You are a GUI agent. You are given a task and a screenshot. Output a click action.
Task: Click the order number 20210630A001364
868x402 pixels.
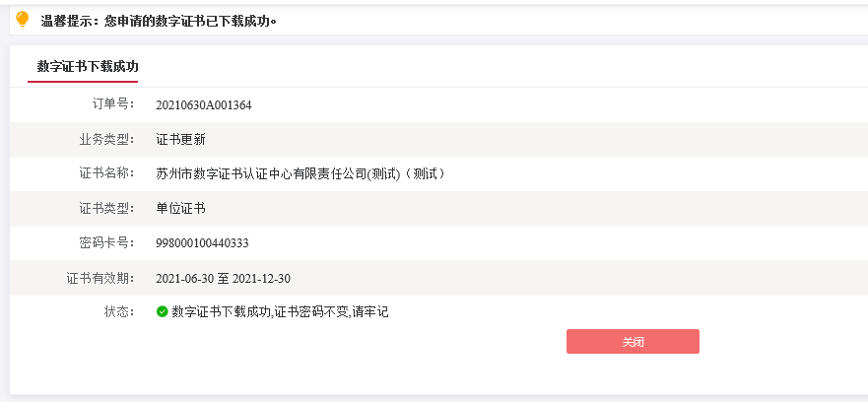(204, 105)
